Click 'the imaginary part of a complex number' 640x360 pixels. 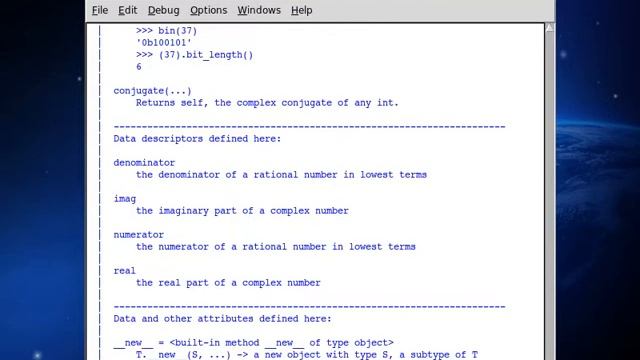242,211
